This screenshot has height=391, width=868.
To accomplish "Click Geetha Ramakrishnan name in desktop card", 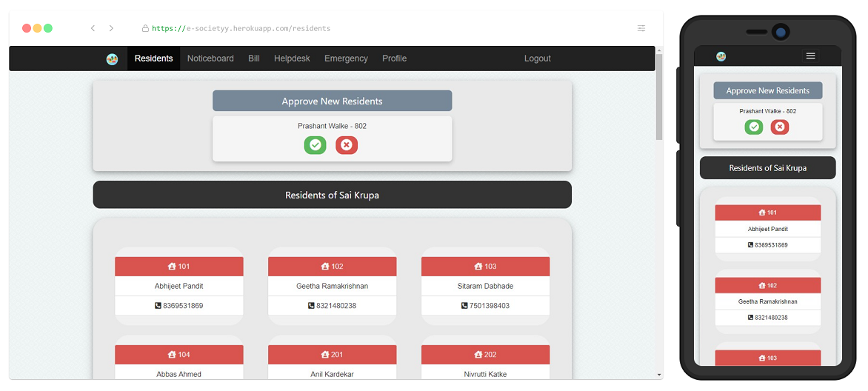I will pyautogui.click(x=332, y=287).
